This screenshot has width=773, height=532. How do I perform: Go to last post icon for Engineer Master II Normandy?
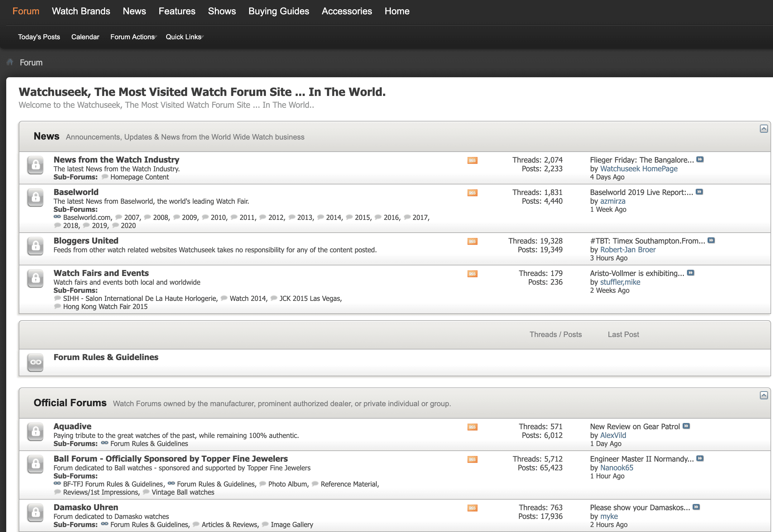(x=700, y=458)
